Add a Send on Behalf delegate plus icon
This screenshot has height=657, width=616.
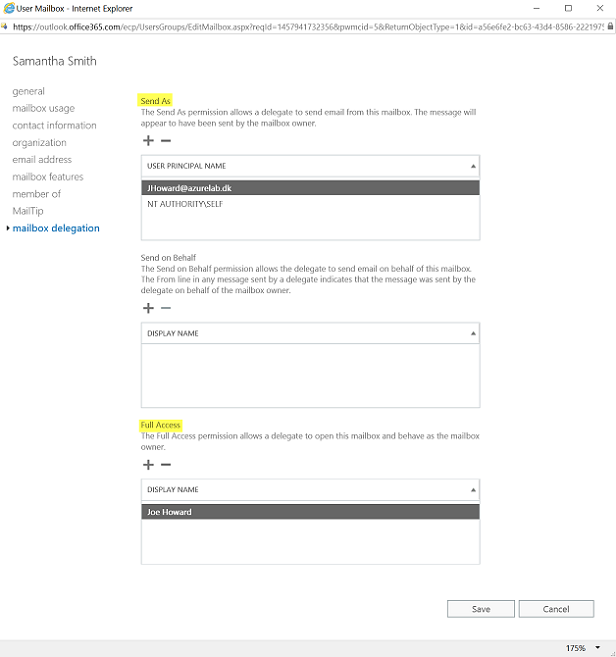coord(148,308)
